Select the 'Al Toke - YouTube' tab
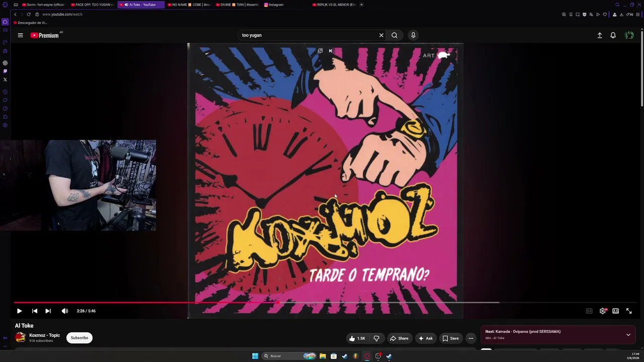 (x=141, y=5)
